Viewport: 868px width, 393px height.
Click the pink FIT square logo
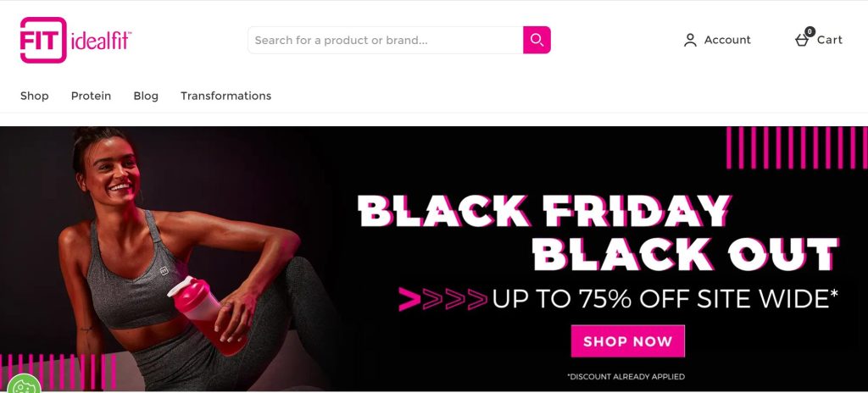coord(43,40)
